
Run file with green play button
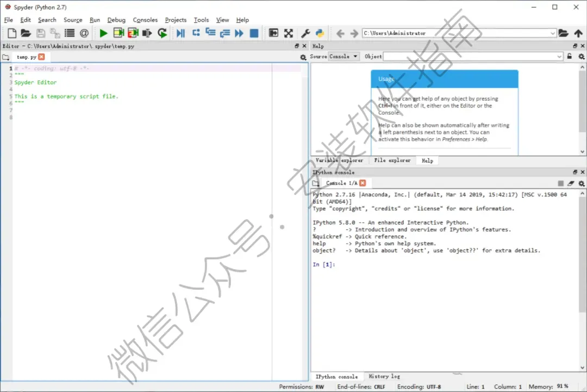coord(104,33)
